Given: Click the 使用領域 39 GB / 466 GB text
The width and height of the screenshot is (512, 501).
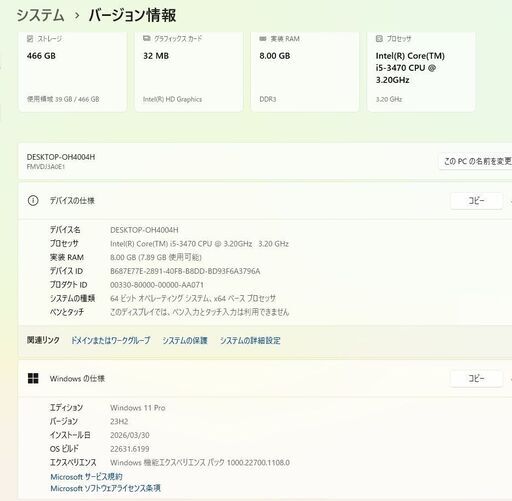Looking at the screenshot, I should click(63, 99).
